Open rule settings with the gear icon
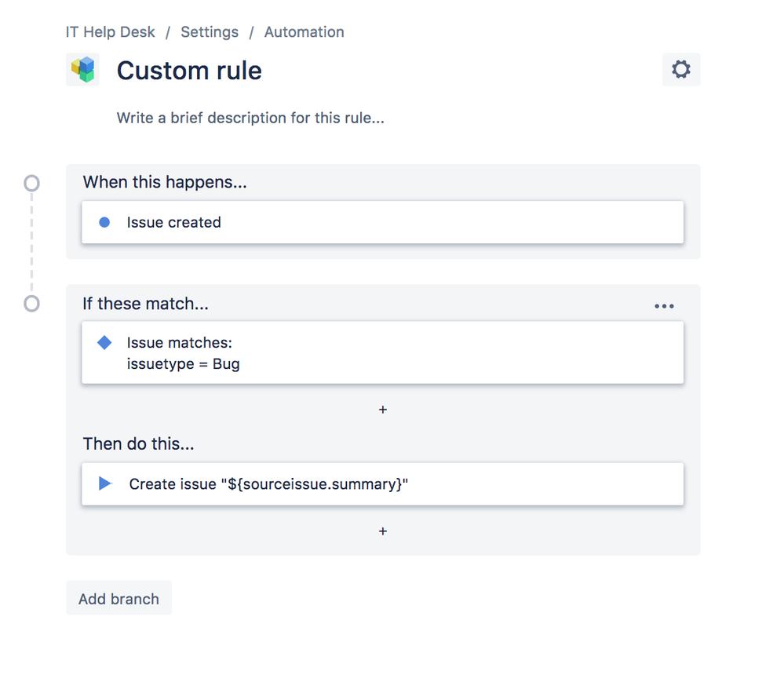The image size is (784, 693). [x=680, y=69]
